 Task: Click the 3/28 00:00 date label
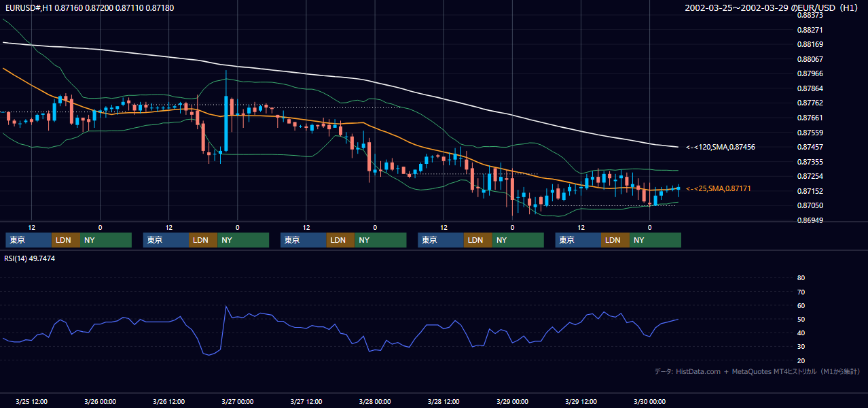[374, 401]
